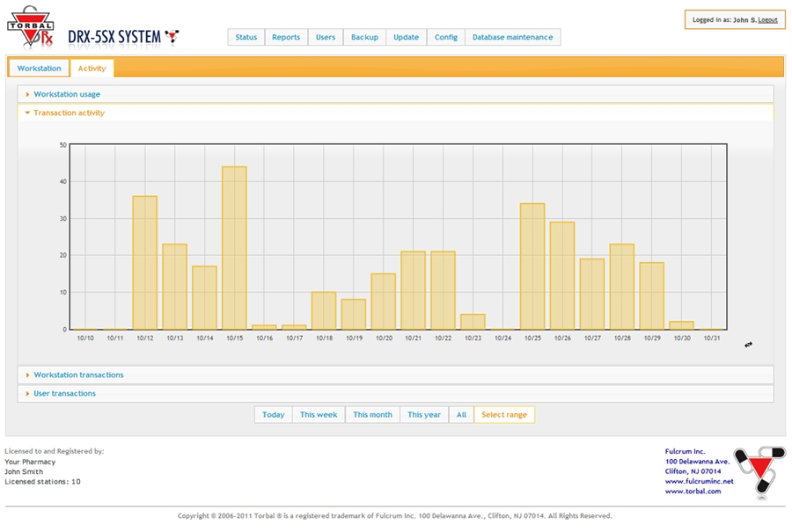Open the Config menu

point(446,37)
